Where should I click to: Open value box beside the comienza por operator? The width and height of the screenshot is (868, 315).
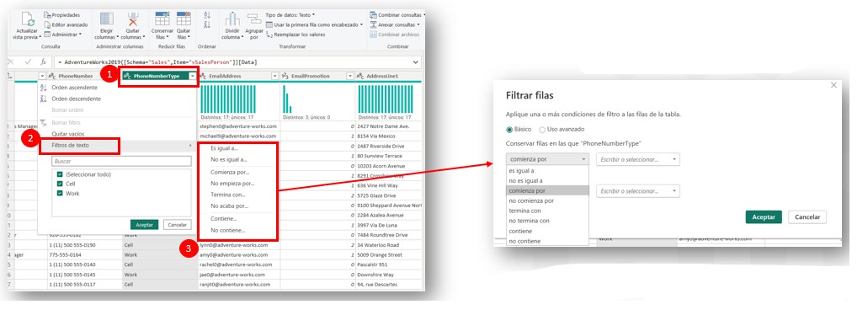click(x=638, y=159)
